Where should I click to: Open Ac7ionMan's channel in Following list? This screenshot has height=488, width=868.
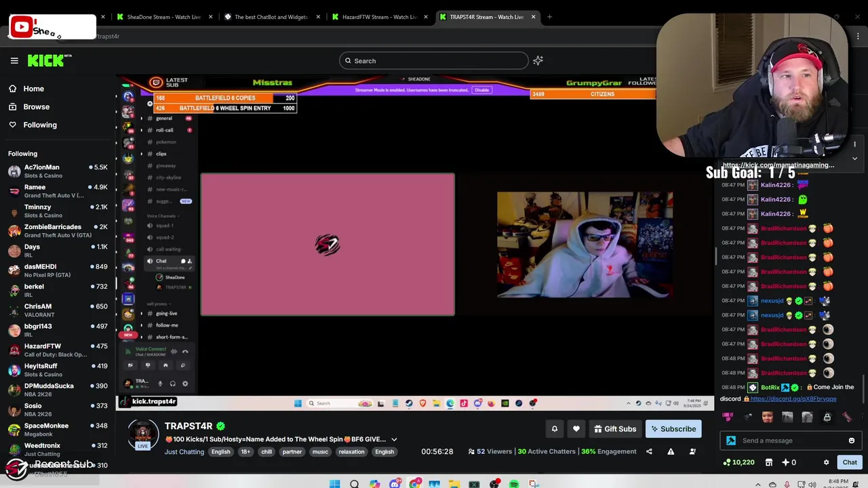58,171
